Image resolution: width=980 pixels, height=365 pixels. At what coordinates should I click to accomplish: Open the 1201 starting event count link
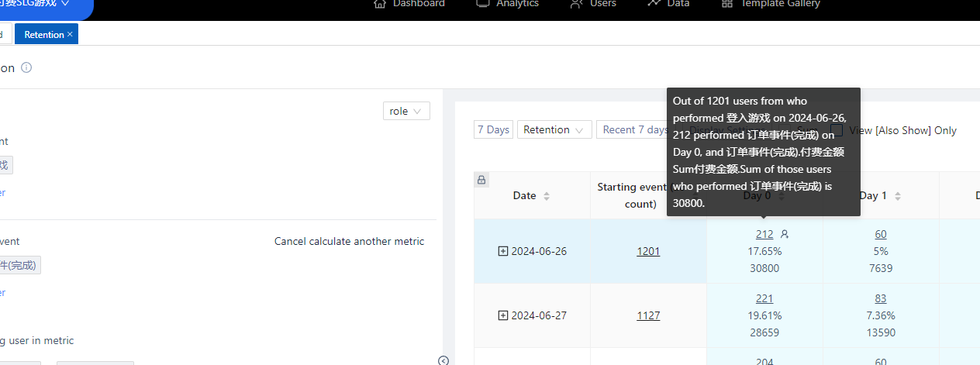648,251
